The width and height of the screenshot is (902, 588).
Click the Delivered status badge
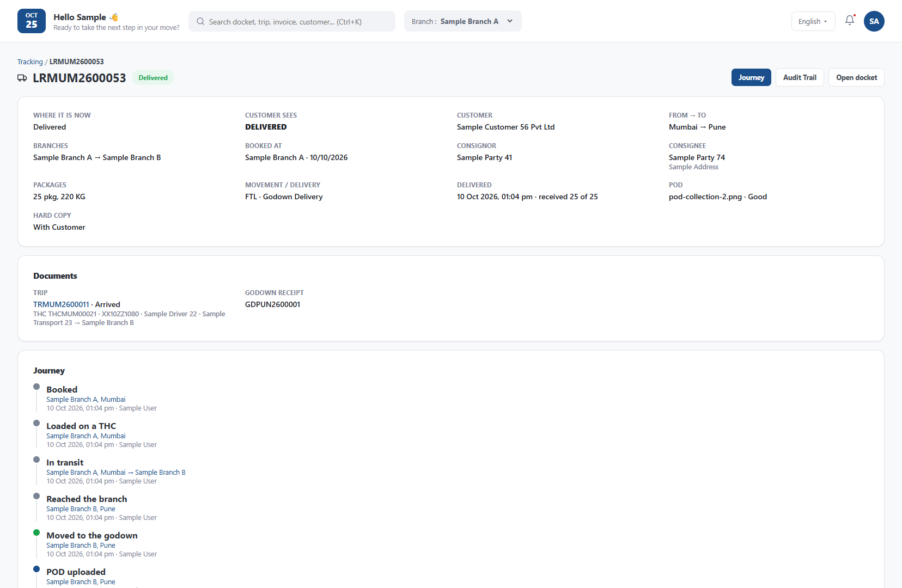tap(153, 78)
